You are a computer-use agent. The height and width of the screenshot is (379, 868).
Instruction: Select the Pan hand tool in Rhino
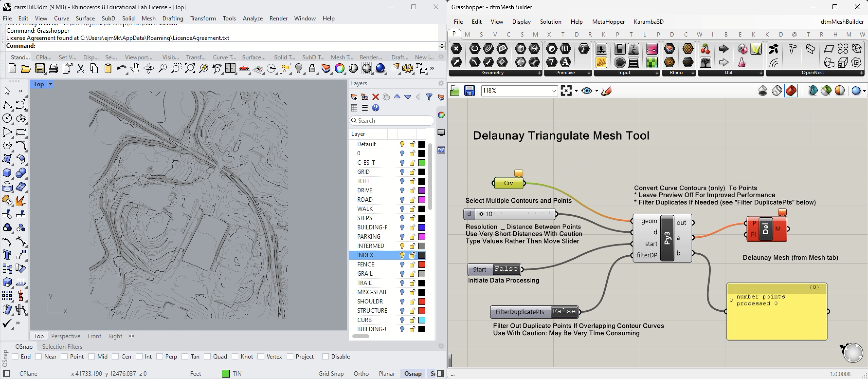click(x=135, y=68)
